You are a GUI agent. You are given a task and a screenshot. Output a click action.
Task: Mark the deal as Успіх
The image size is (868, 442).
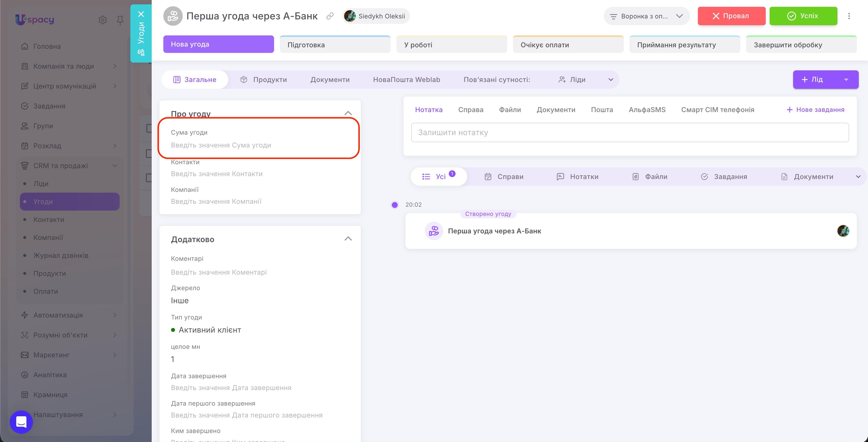tap(803, 16)
